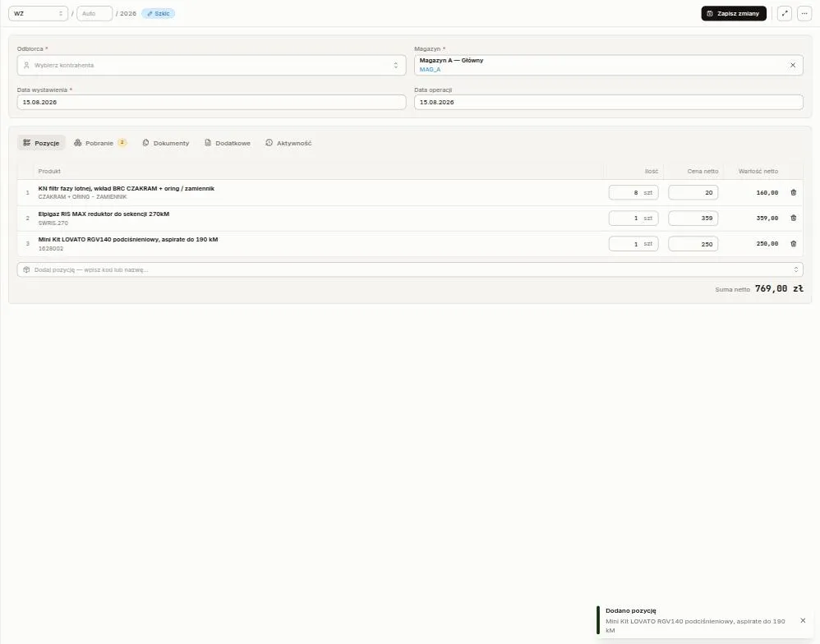This screenshot has height=644, width=820.
Task: Open the three-dots more options menu
Action: pyautogui.click(x=804, y=14)
